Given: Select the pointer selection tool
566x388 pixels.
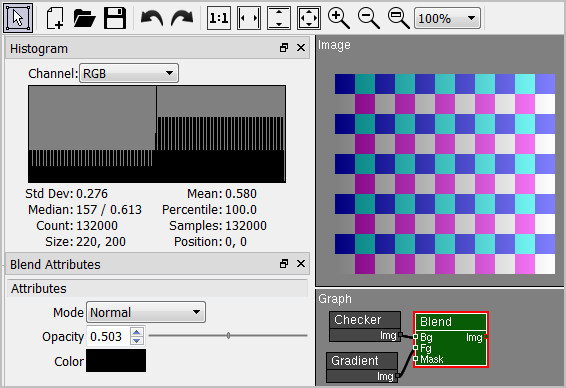Looking at the screenshot, I should [x=18, y=18].
